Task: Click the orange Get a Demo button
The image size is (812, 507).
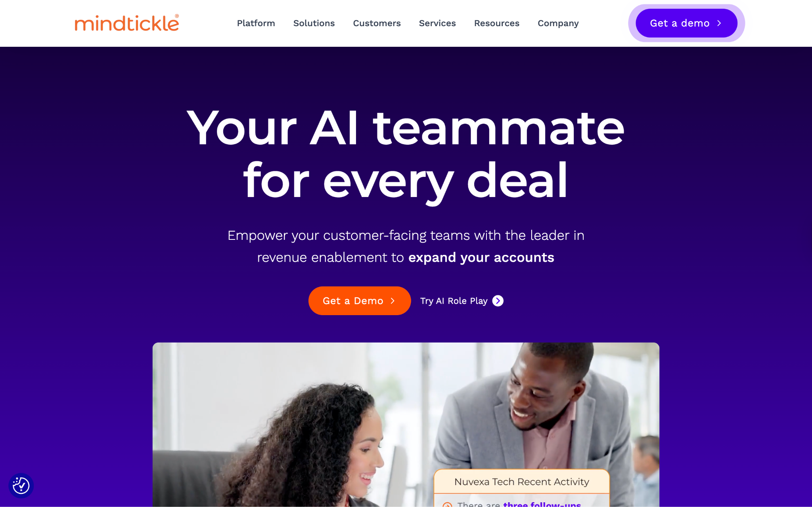Action: pos(360,301)
